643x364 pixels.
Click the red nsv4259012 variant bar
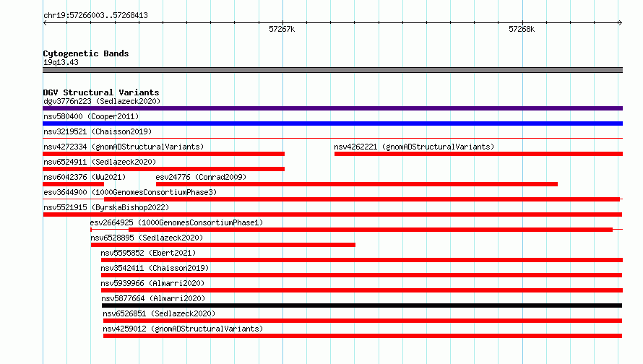[363, 336]
